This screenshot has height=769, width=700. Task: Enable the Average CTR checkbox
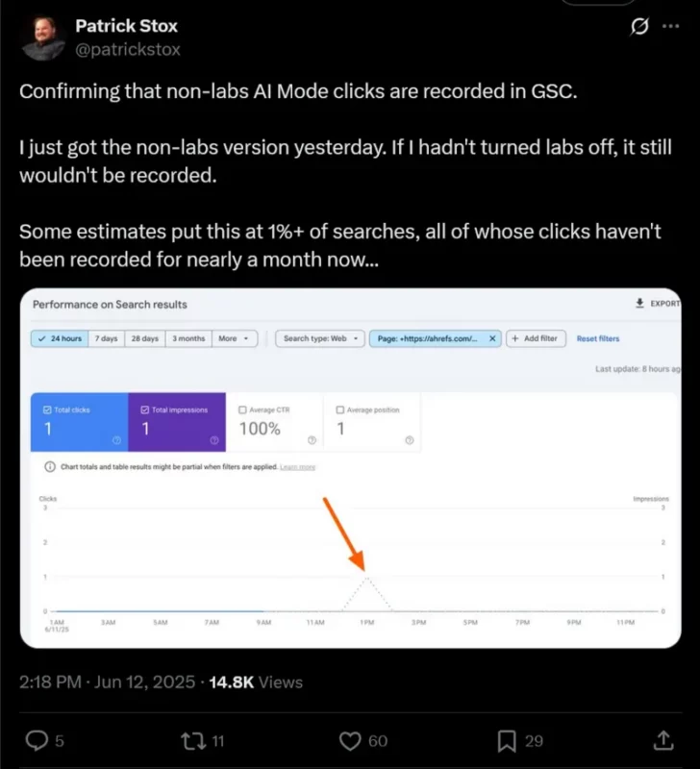(242, 410)
